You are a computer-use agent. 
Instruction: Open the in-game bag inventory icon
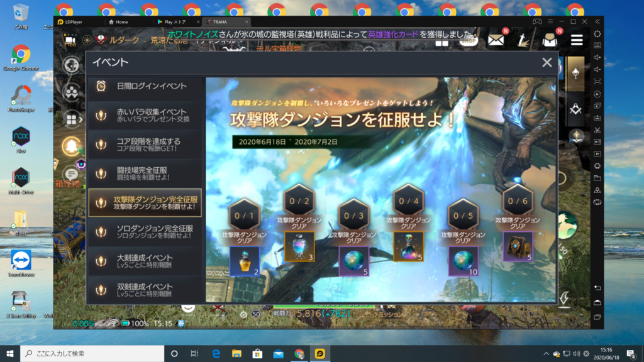click(x=550, y=40)
